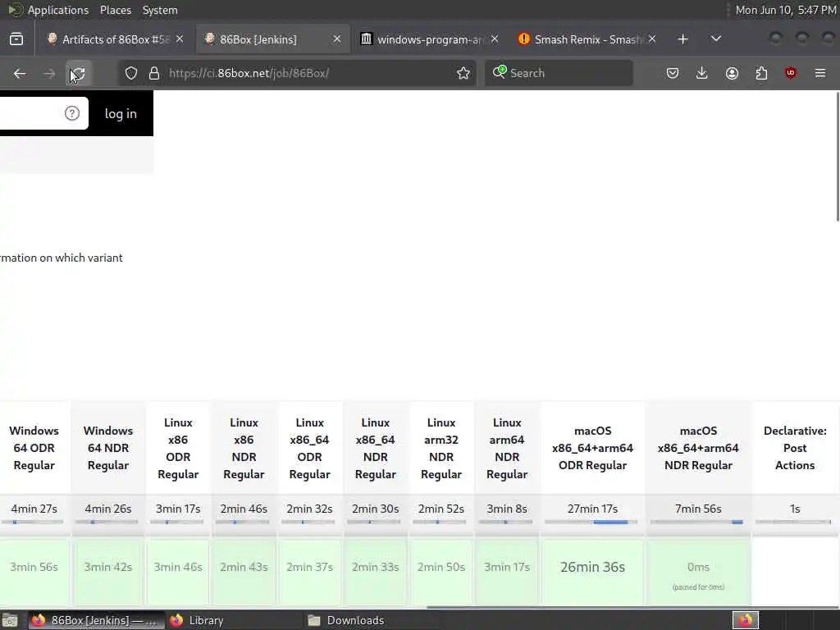Click Linux x86_64 NDR Regular header
The image size is (840, 630).
click(376, 449)
